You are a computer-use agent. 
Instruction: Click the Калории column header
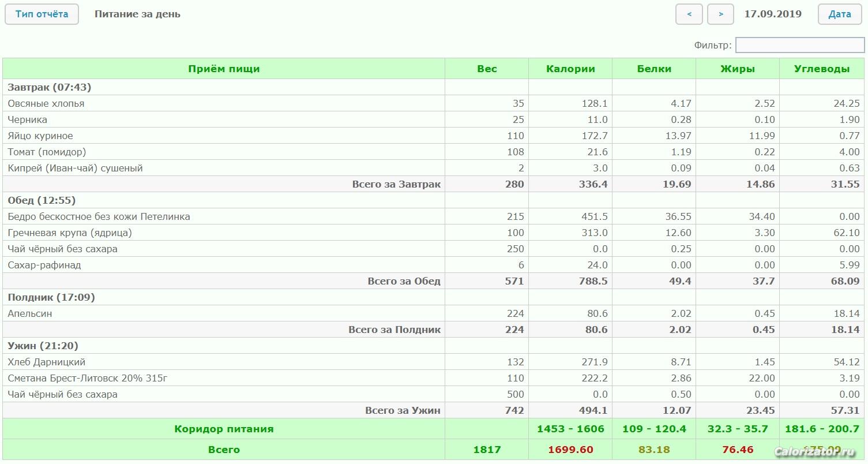point(570,69)
